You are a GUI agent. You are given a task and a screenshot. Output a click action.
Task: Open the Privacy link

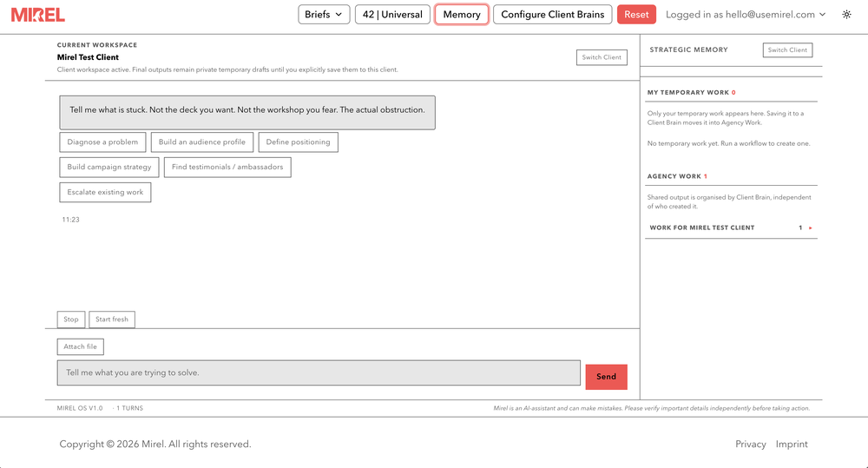coord(750,445)
